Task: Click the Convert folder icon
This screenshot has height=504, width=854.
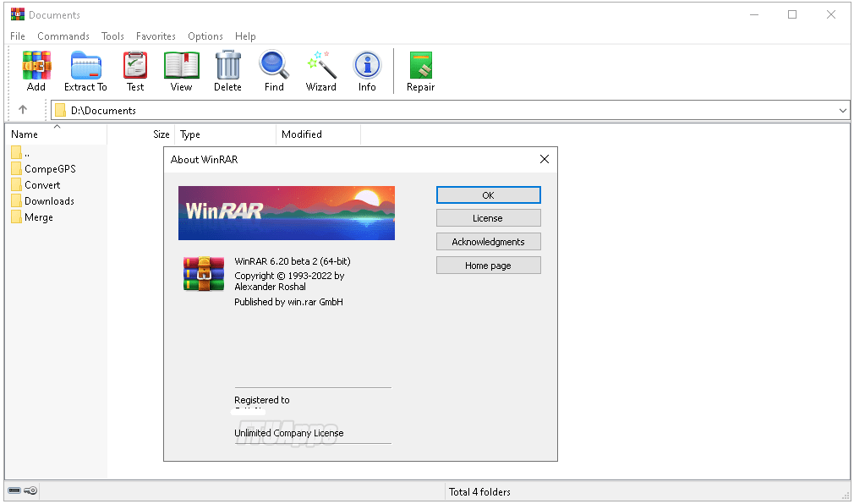Action: (x=16, y=184)
